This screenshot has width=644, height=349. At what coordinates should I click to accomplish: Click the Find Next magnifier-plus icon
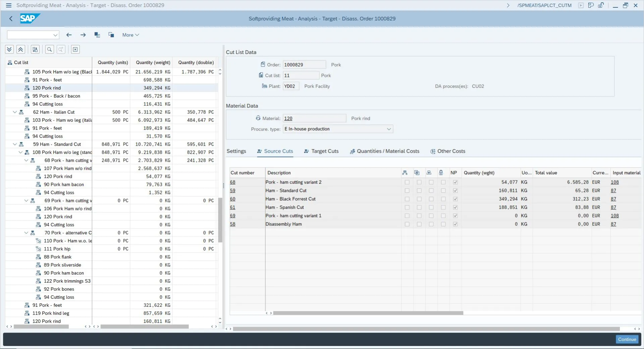coord(61,50)
